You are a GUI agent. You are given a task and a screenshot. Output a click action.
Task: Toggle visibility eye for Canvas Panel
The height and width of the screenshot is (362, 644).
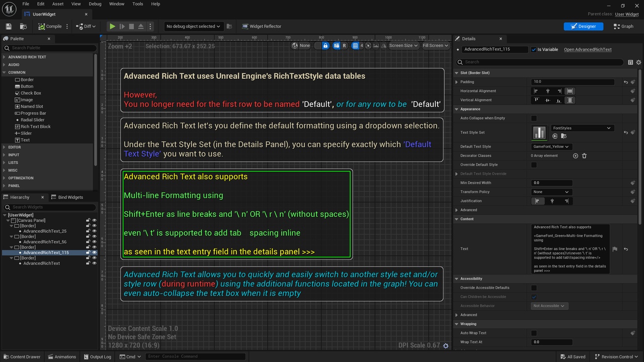coord(94,220)
